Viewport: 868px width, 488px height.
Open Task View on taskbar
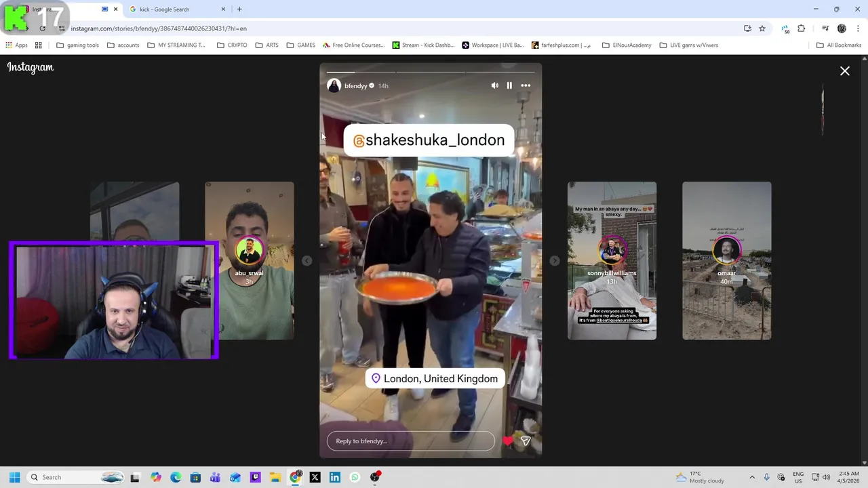click(x=135, y=477)
